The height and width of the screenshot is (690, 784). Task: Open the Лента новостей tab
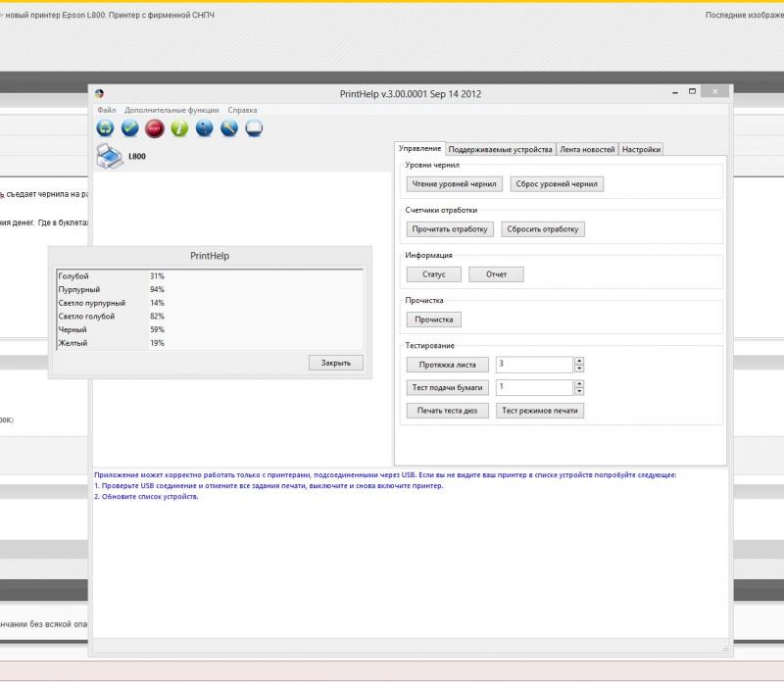coord(587,150)
